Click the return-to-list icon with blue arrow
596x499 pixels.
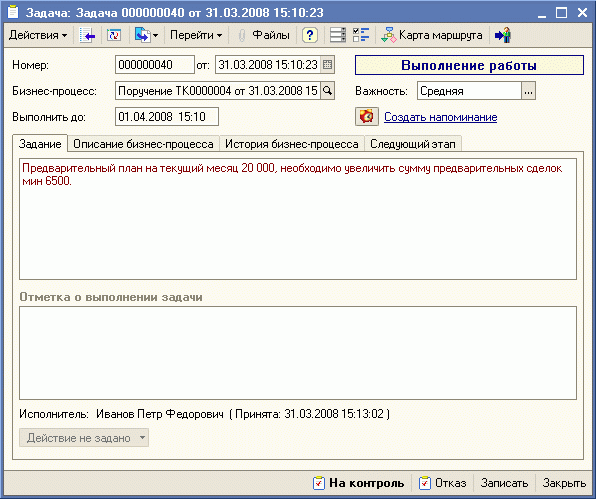click(87, 35)
